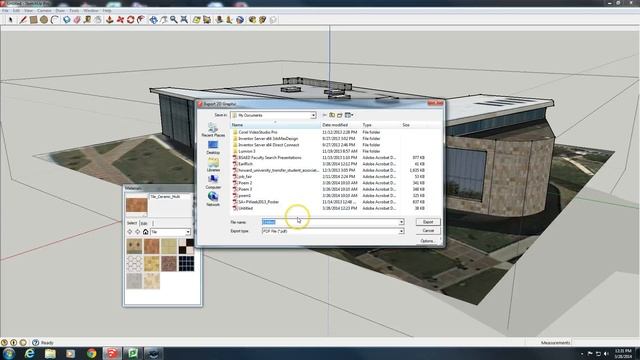The image size is (640, 360).
Task: Activate the Orbit camera tool
Action: coord(153,20)
